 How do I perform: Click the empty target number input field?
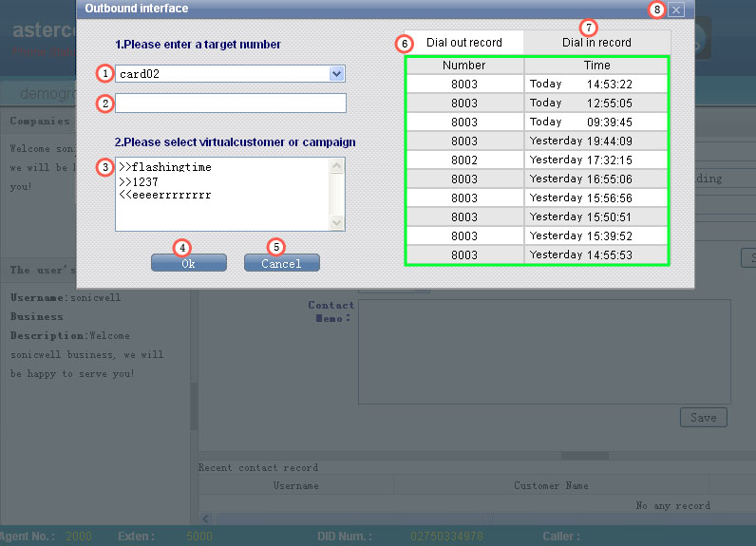pos(231,103)
